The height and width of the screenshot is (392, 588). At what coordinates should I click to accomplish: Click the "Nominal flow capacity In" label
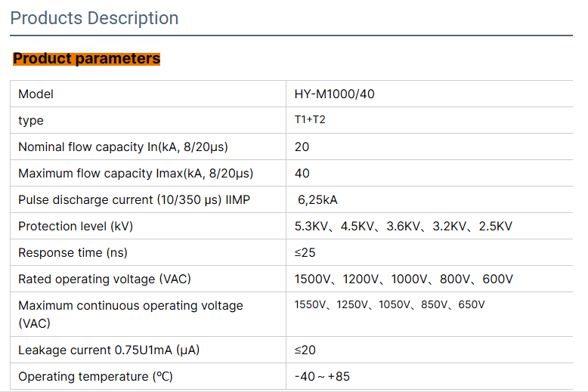coord(123,147)
